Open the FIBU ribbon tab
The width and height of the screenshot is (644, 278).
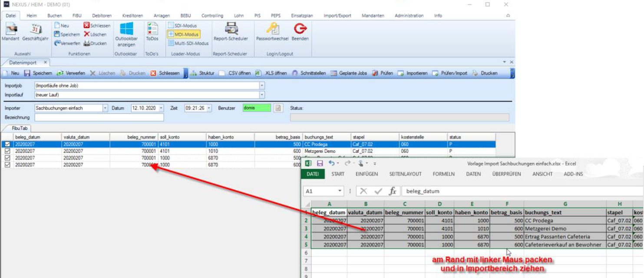click(77, 16)
